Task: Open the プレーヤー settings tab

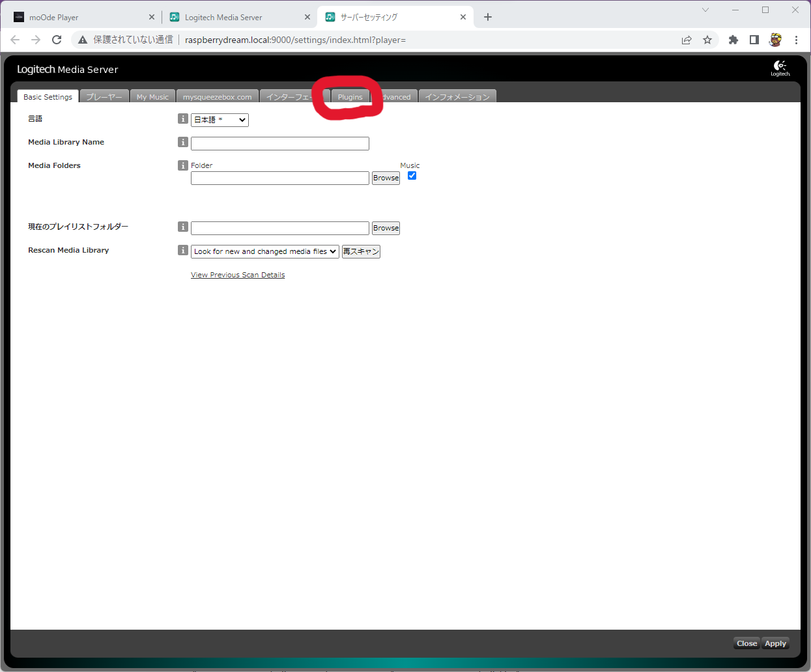Action: (104, 96)
